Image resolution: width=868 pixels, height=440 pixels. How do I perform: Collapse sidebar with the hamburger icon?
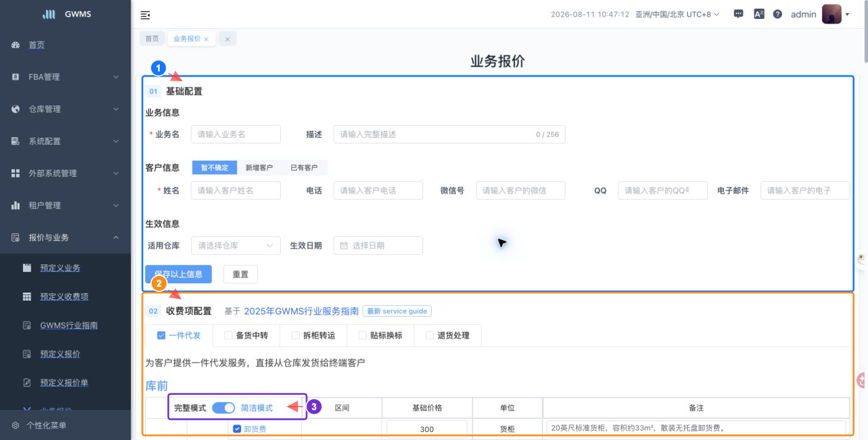point(145,15)
